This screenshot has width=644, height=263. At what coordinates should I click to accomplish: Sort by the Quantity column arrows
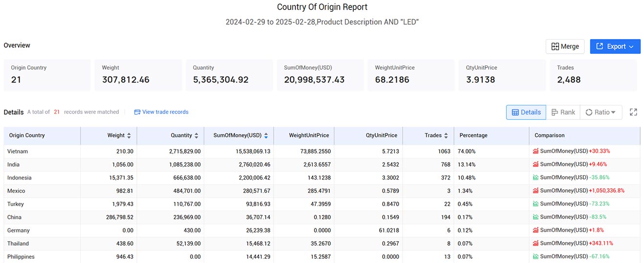[x=196, y=136]
